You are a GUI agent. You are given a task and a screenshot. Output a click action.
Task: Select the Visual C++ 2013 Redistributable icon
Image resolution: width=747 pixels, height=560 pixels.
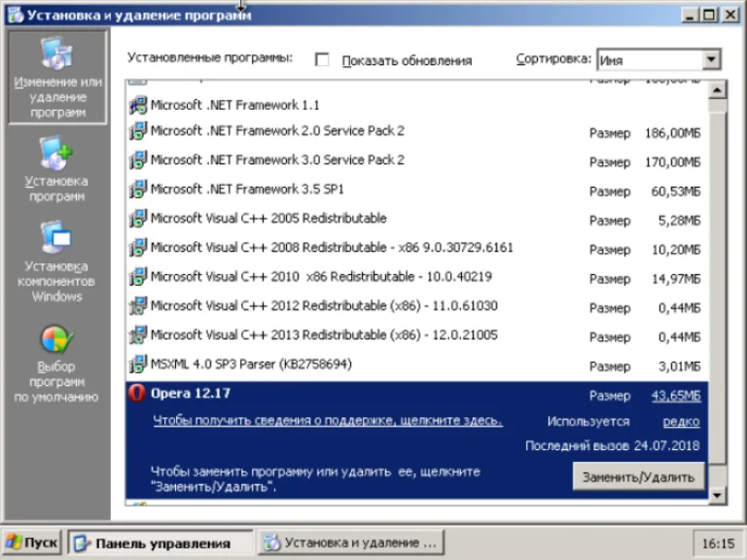[138, 334]
